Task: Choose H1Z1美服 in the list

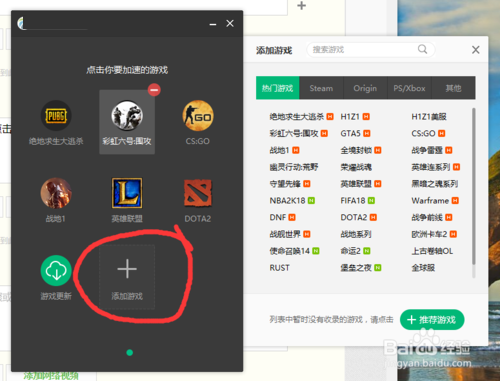Action: (429, 117)
